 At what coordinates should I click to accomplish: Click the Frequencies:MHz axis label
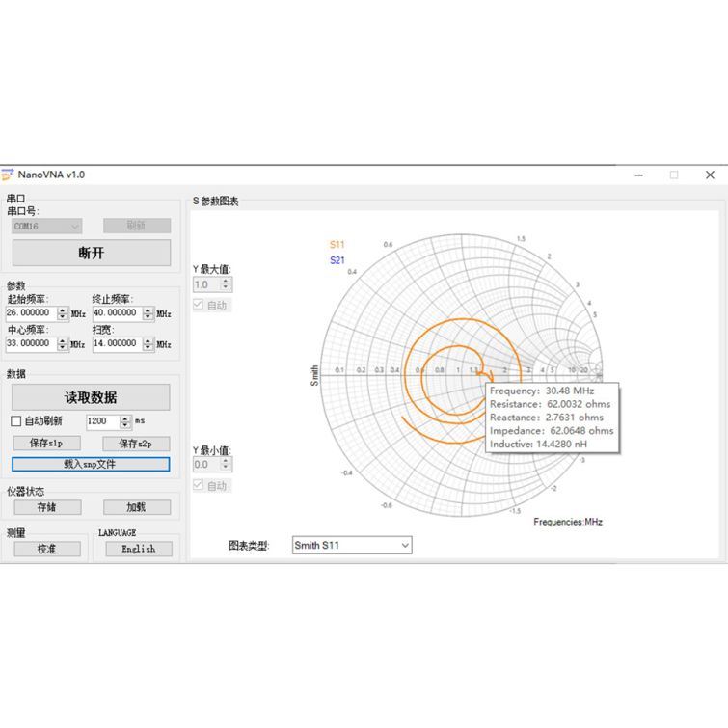coord(568,522)
